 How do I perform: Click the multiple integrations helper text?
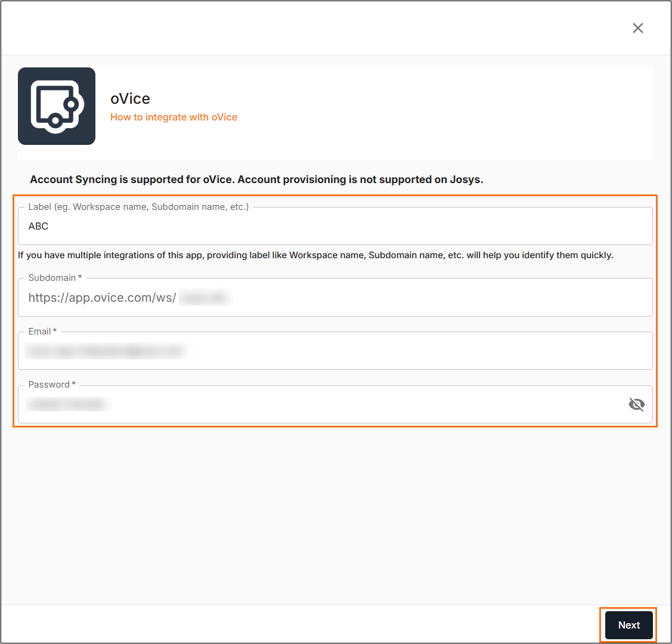(x=315, y=255)
